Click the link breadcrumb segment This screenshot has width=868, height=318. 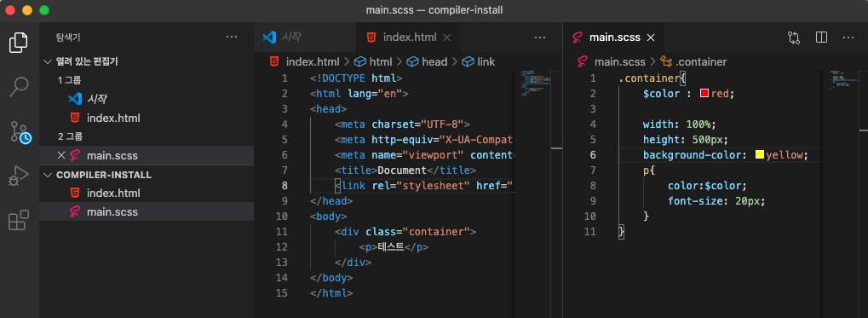[x=479, y=61]
